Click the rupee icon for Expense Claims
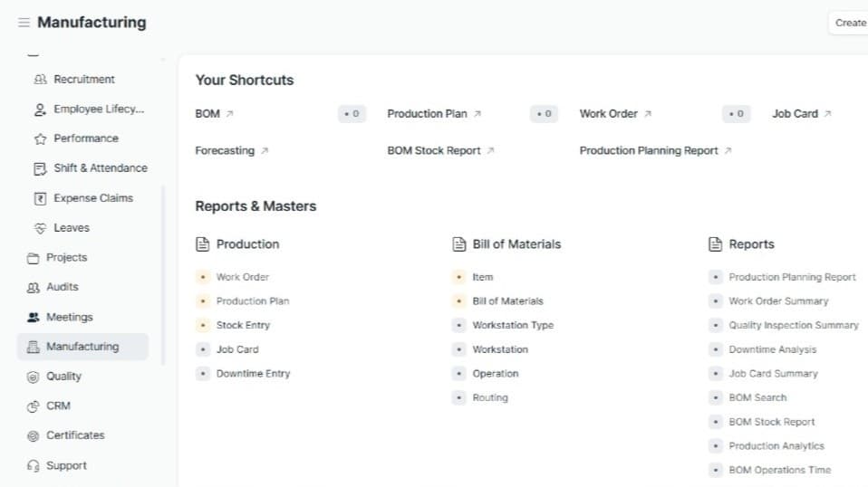The height and width of the screenshot is (487, 868). (40, 198)
